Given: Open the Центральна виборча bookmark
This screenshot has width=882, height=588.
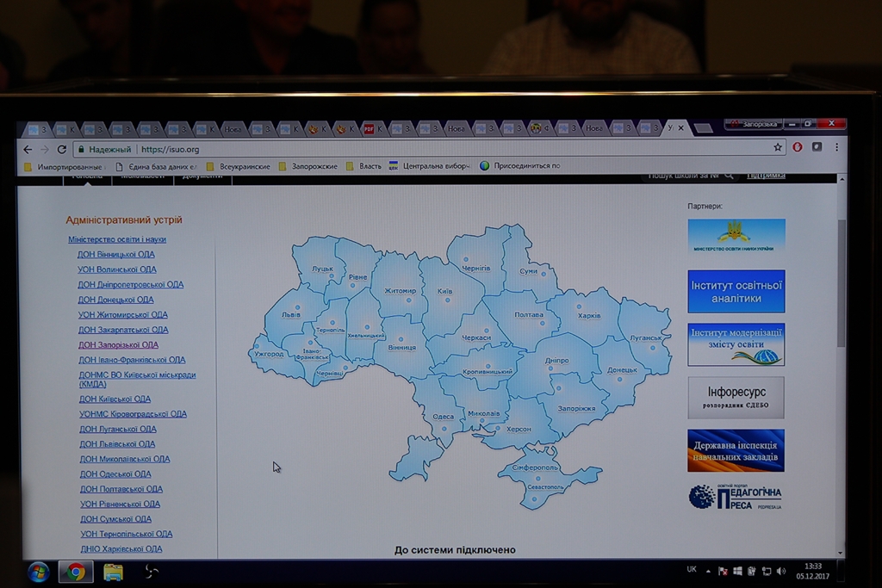Looking at the screenshot, I should tap(429, 166).
